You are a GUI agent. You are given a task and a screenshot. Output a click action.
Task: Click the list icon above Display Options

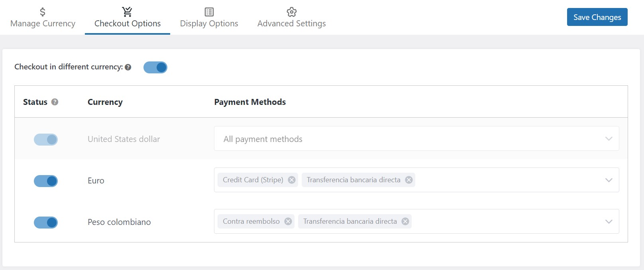tap(209, 12)
